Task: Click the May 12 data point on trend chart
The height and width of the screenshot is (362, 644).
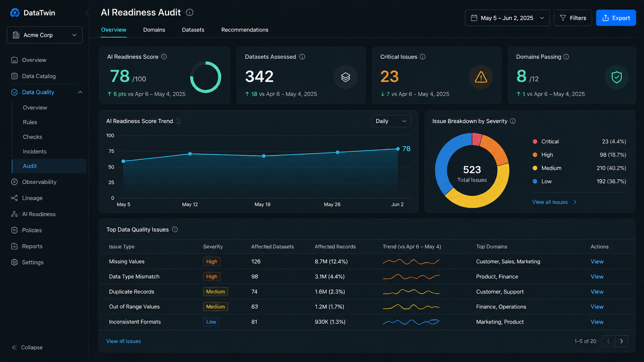Action: point(190,154)
